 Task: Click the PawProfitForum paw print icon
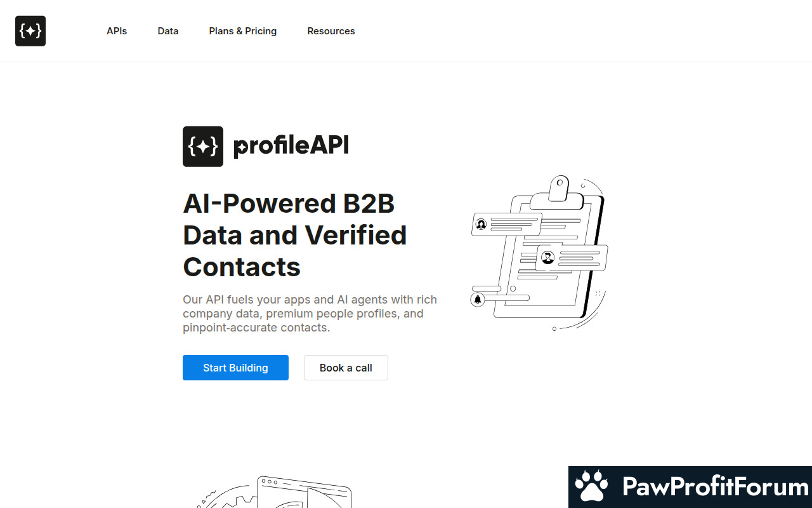591,487
